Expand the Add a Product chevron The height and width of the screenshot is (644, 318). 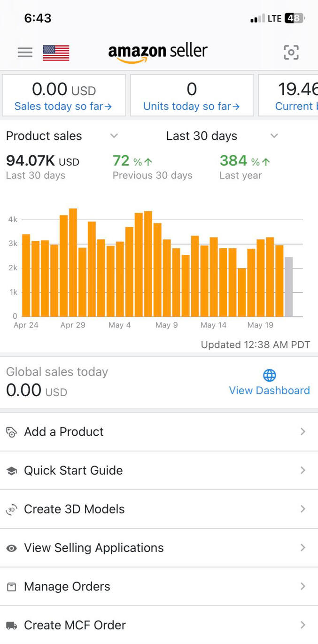coord(303,432)
